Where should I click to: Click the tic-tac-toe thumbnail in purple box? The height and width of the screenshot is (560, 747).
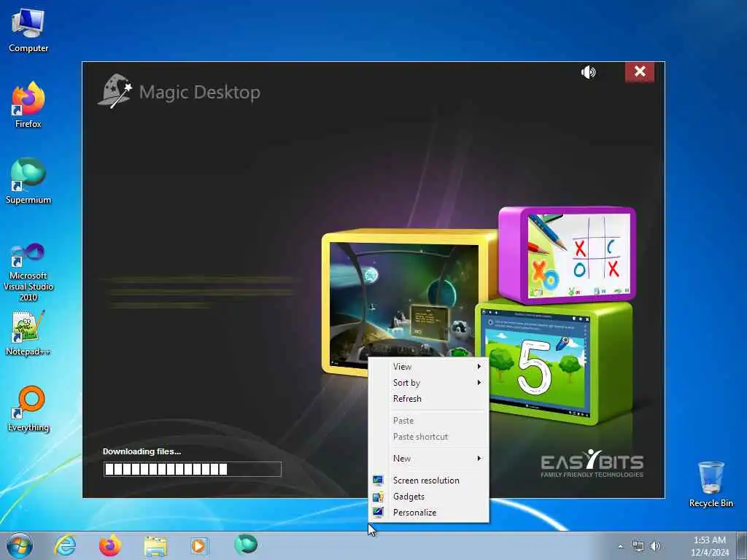[x=578, y=254]
